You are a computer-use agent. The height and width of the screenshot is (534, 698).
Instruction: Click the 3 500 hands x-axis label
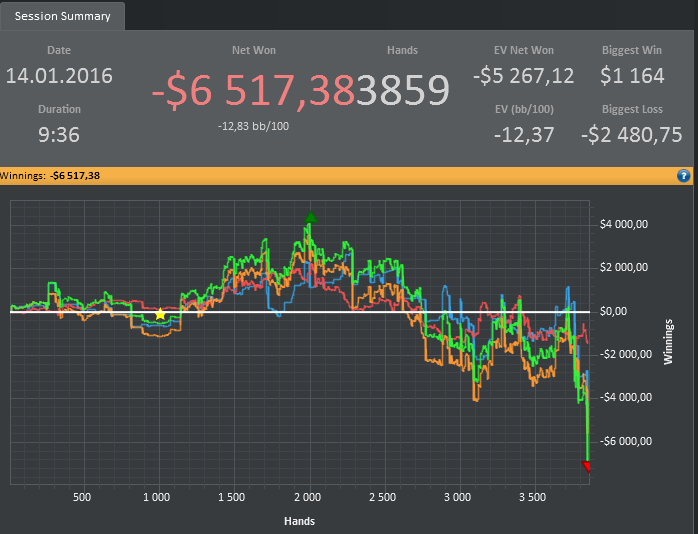click(x=532, y=497)
